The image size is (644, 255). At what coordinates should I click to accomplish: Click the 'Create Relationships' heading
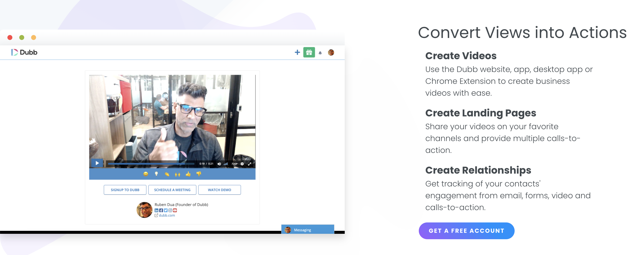(478, 170)
